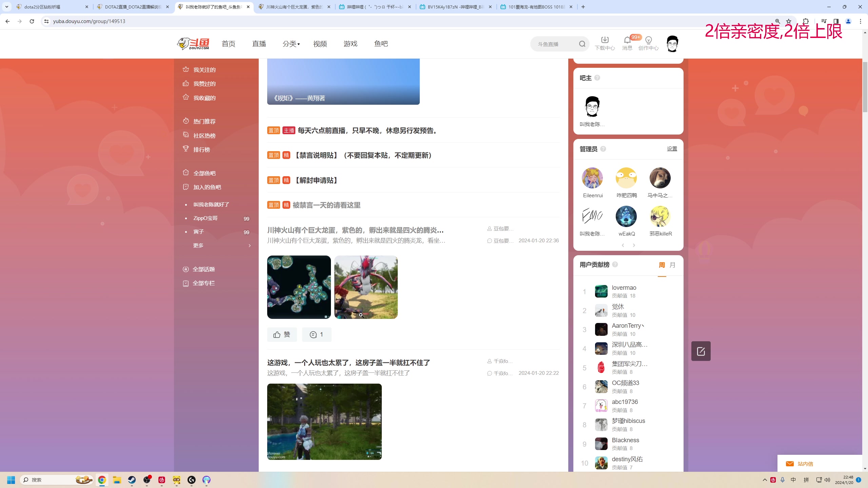The width and height of the screenshot is (868, 488).
Task: Click help icon next to 管理员
Action: (x=603, y=149)
